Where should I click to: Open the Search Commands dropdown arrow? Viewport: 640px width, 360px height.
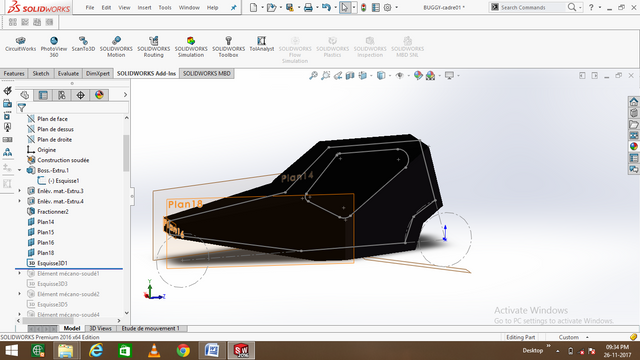tap(580, 7)
